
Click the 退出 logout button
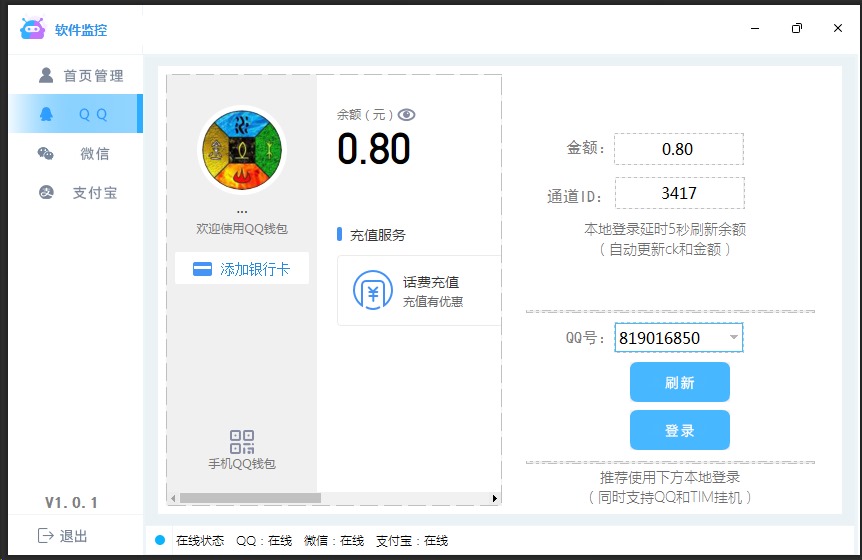(62, 536)
